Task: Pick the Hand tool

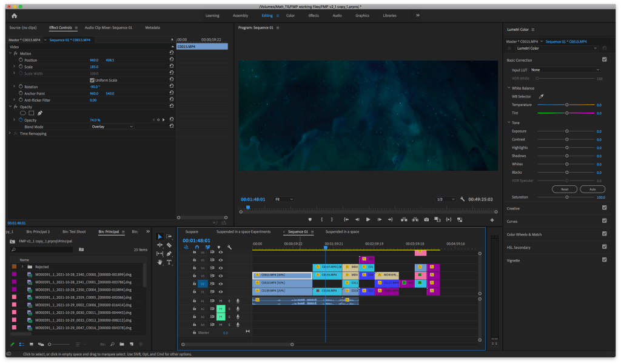Action: 159,262
